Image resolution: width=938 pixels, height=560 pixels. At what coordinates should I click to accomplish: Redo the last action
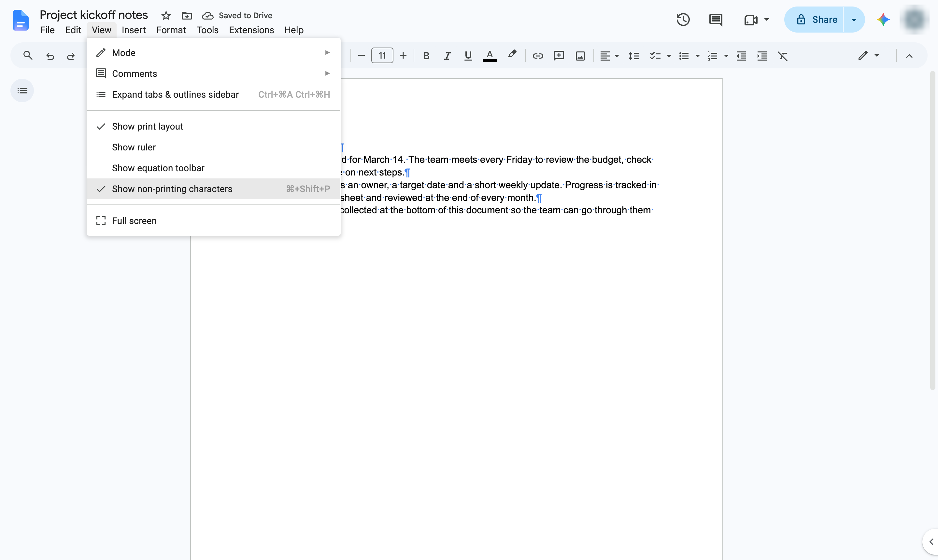pyautogui.click(x=71, y=56)
